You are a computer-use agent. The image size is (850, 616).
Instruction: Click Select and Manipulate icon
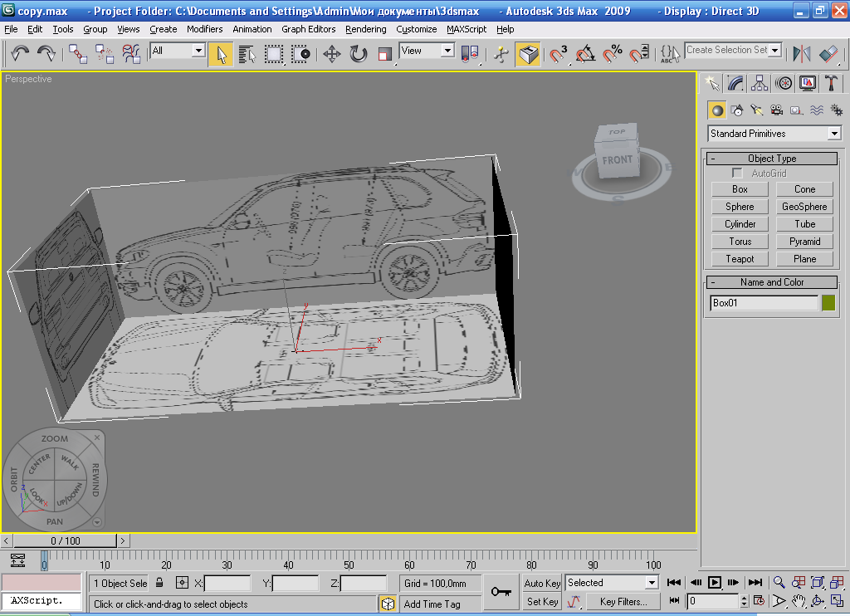(501, 54)
